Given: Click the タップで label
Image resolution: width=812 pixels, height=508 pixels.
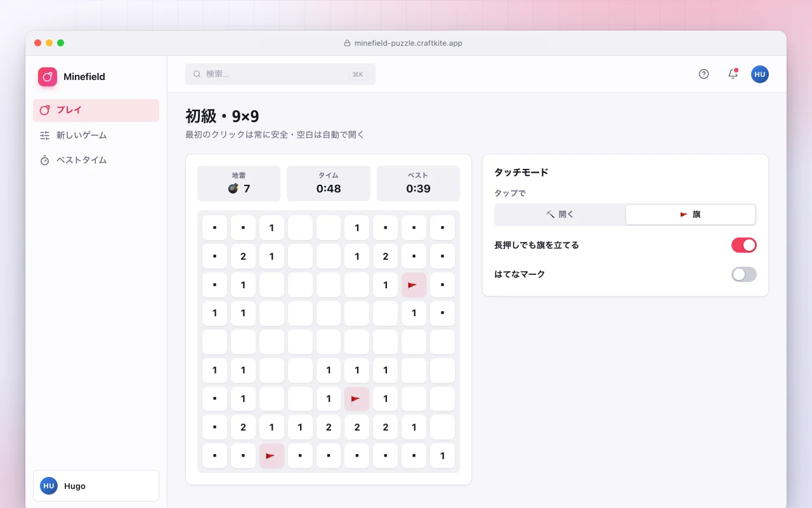Looking at the screenshot, I should pyautogui.click(x=510, y=193).
